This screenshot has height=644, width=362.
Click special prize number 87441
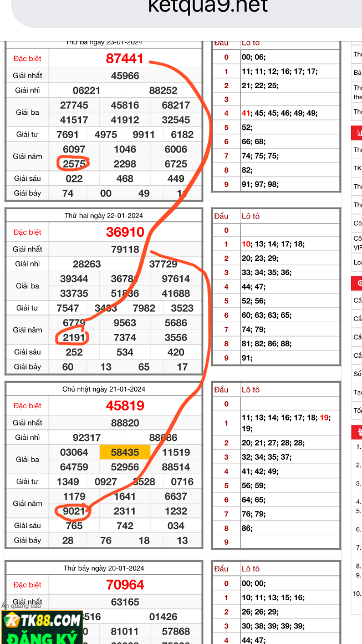point(125,58)
